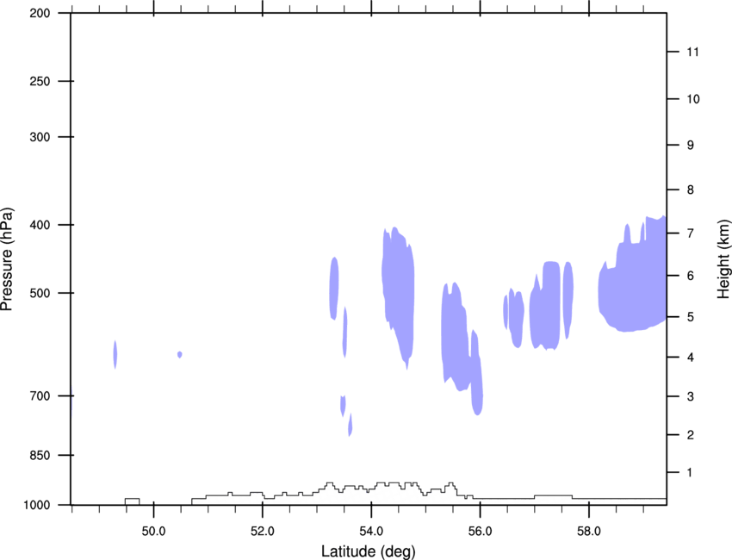Screen dimensions: 732x560
Task: Click the 9 km height label
Action: [691, 146]
